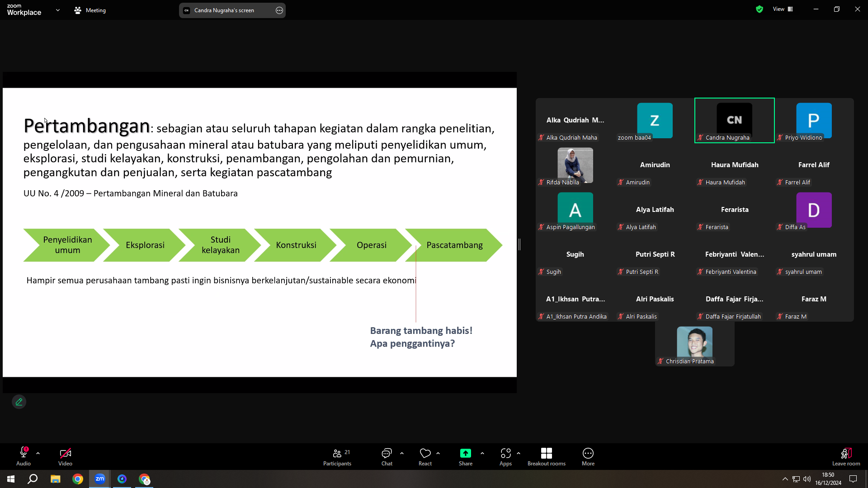
Task: Open Windows Start menu
Action: coord(11,479)
